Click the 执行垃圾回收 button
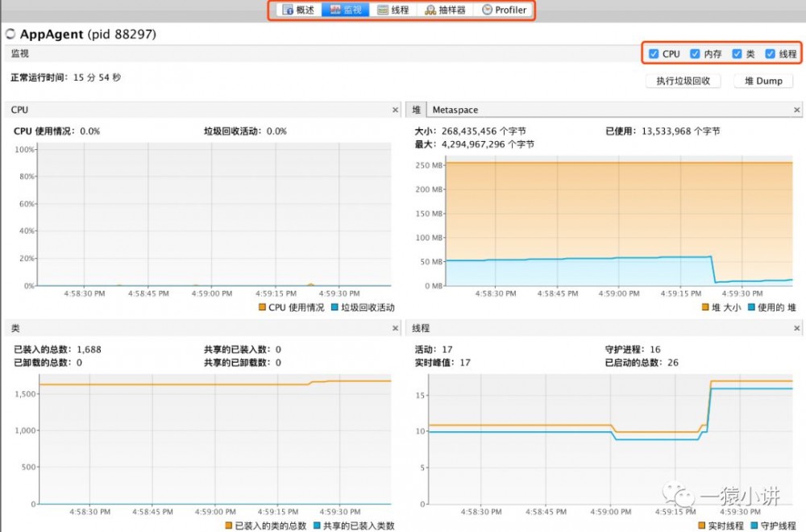This screenshot has width=806, height=532. pos(682,81)
